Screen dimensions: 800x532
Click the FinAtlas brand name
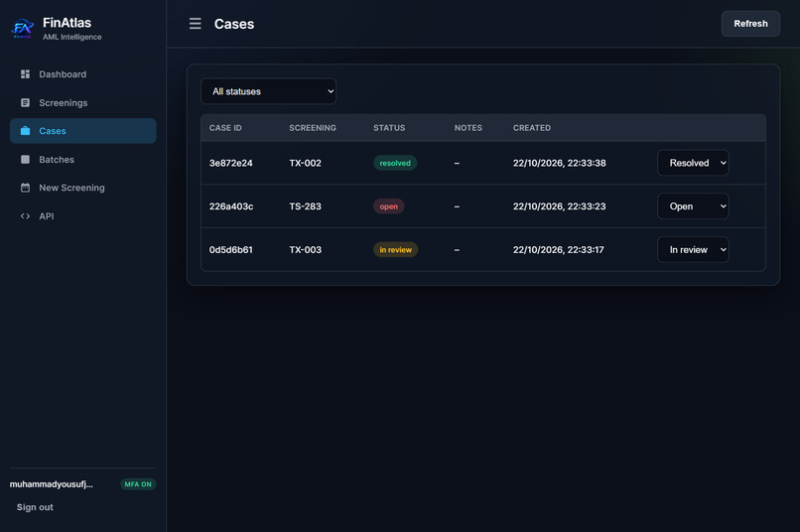(x=67, y=23)
